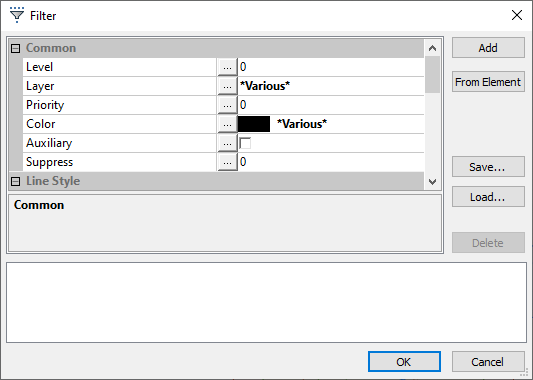The height and width of the screenshot is (380, 533).
Task: Collapse the Common property group
Action: (x=15, y=48)
